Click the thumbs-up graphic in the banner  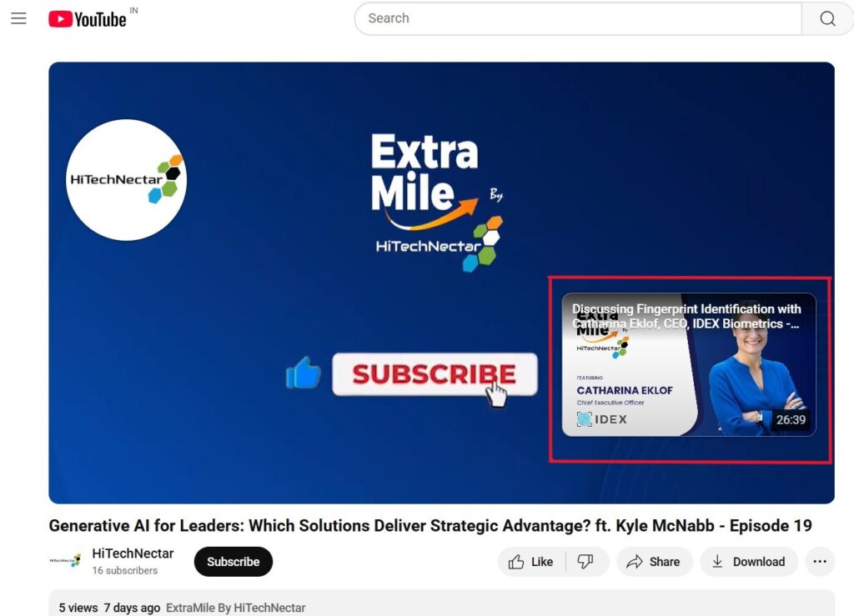303,373
